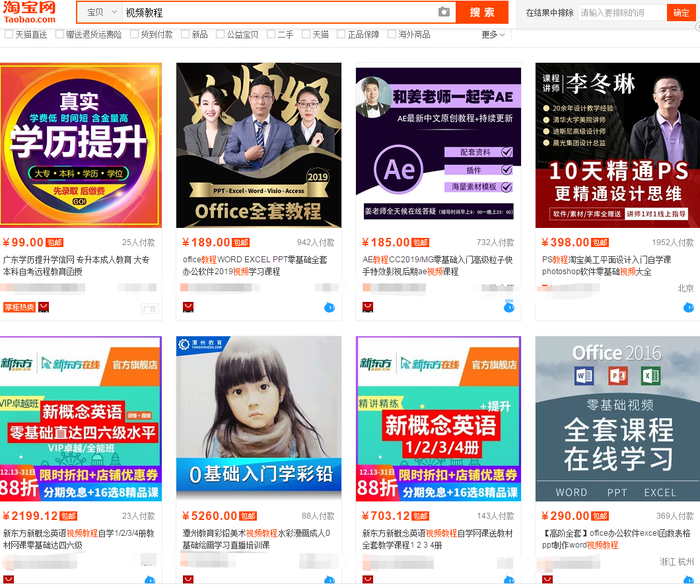Click Tmall badge on Office 2019 listing
Image resolution: width=700 pixels, height=588 pixels.
[188, 307]
